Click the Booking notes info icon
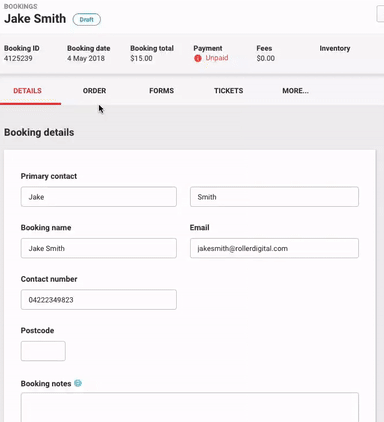This screenshot has height=422, width=384. [x=78, y=383]
